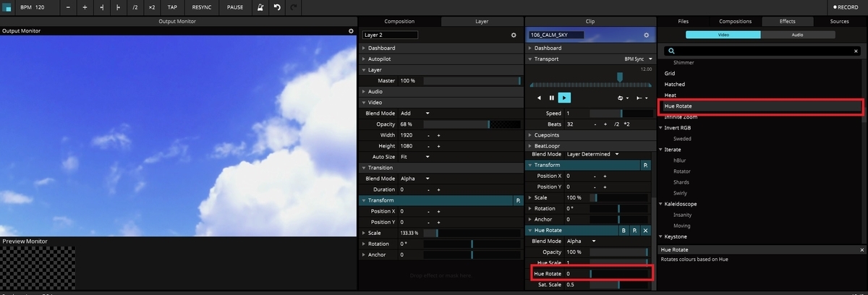
Task: Decrease BPM with minus button
Action: click(x=69, y=7)
